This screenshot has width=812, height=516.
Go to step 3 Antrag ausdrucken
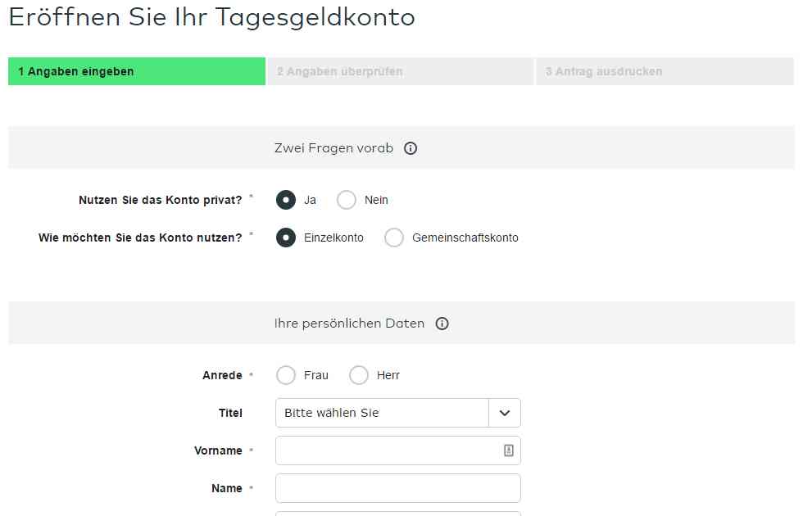[x=665, y=71]
